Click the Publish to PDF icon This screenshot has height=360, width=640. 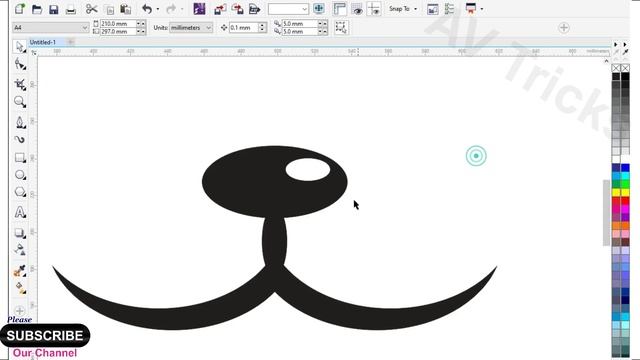pos(254,9)
